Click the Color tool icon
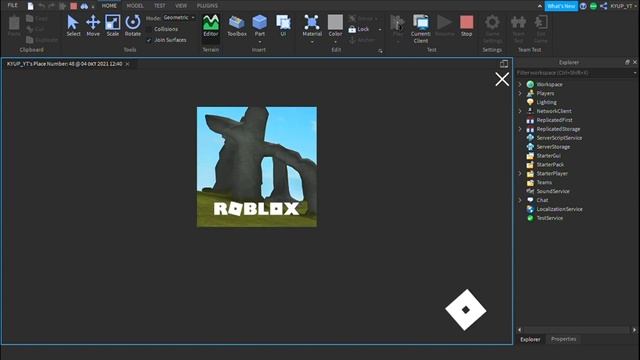Image resolution: width=640 pixels, height=360 pixels. (x=335, y=22)
